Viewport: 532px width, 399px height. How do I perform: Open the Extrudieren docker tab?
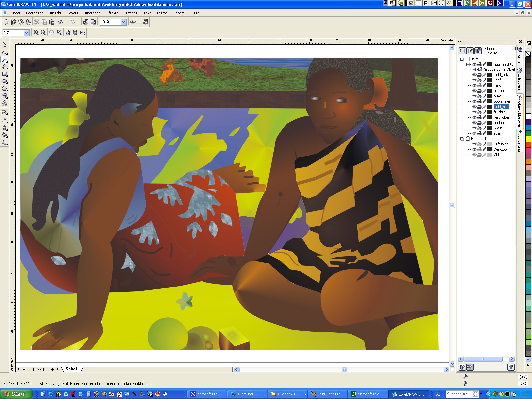(519, 80)
